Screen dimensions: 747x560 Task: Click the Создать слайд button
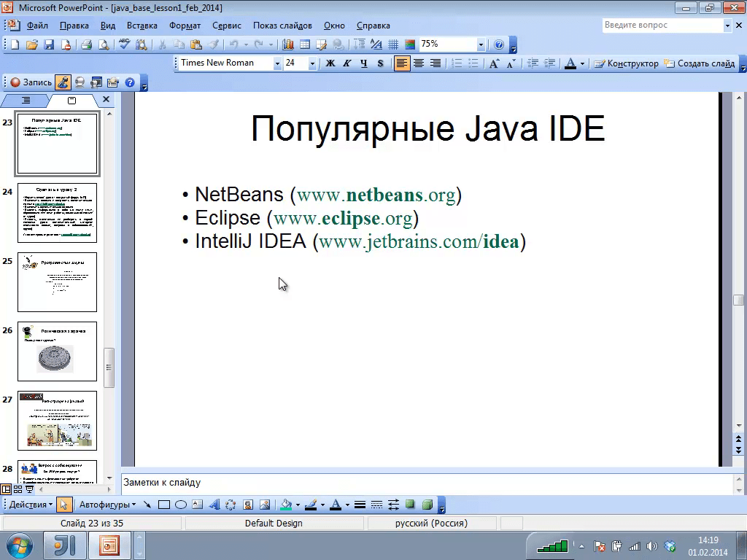[700, 63]
